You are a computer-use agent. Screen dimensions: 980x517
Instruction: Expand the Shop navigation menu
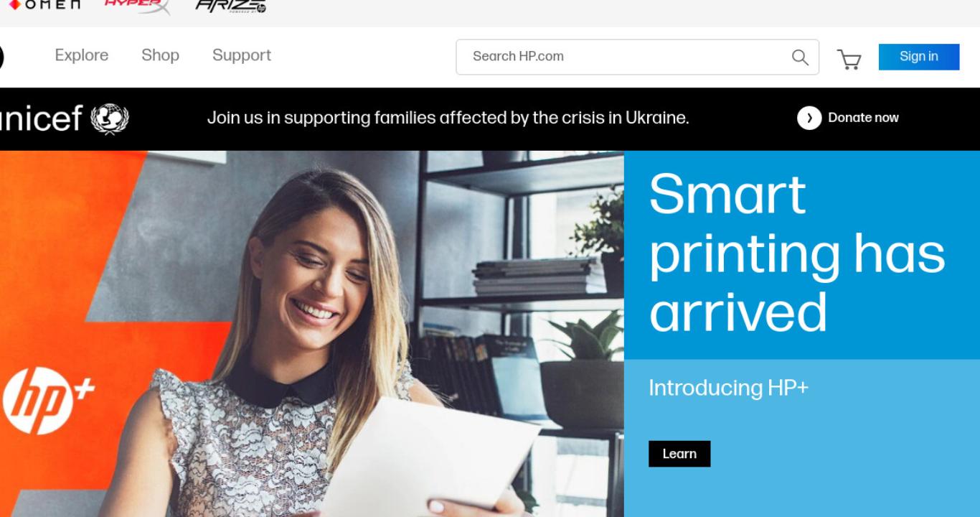pyautogui.click(x=160, y=55)
